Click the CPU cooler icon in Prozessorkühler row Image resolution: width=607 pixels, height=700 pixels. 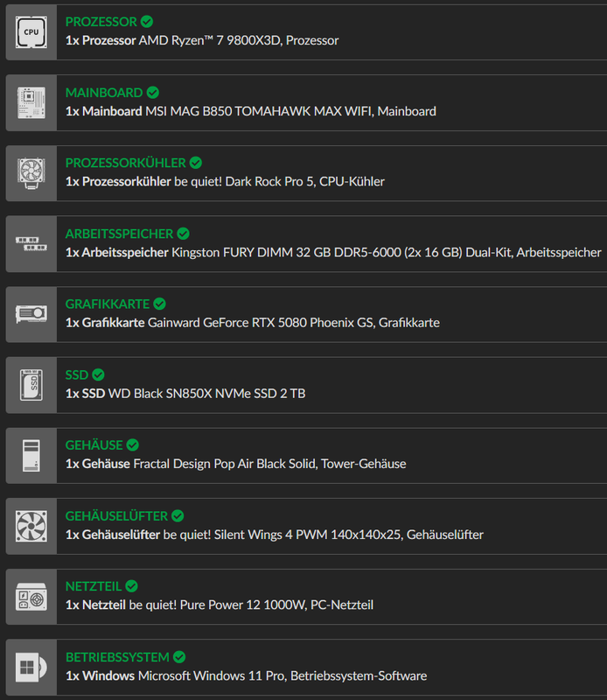31,173
